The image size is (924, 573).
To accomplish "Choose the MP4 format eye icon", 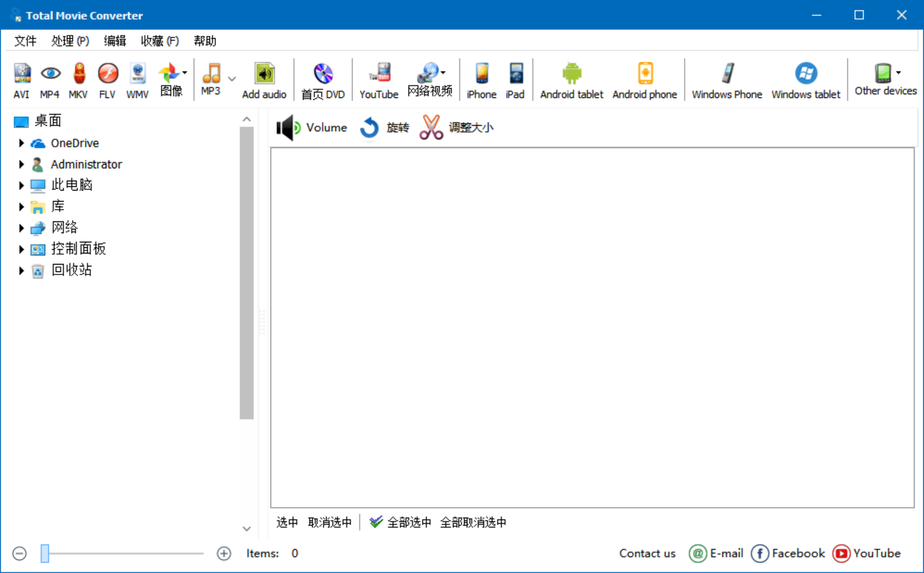I will pyautogui.click(x=50, y=80).
